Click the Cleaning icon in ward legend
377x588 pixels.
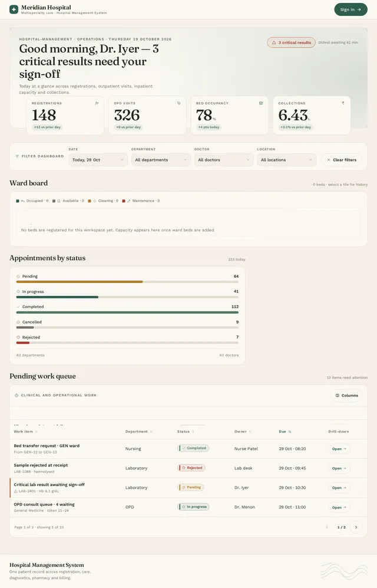point(94,201)
